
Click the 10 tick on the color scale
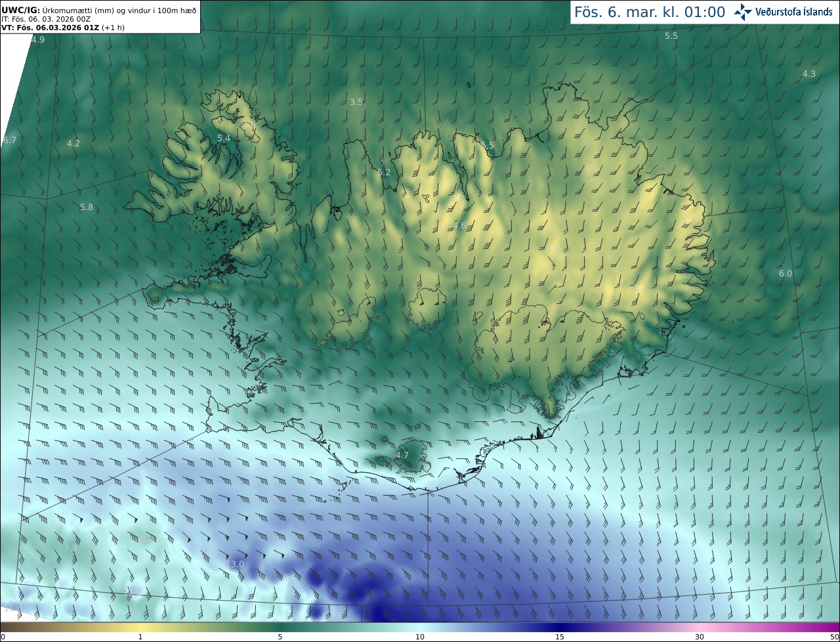point(420,637)
